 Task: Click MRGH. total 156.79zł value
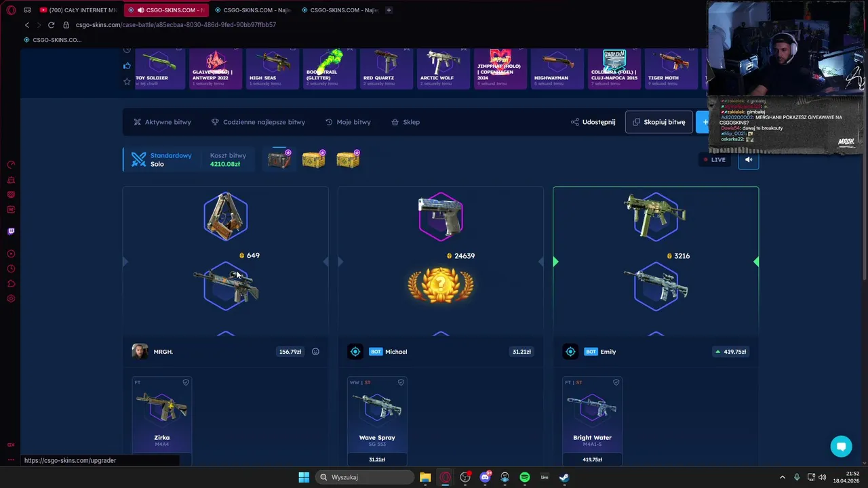coord(290,352)
